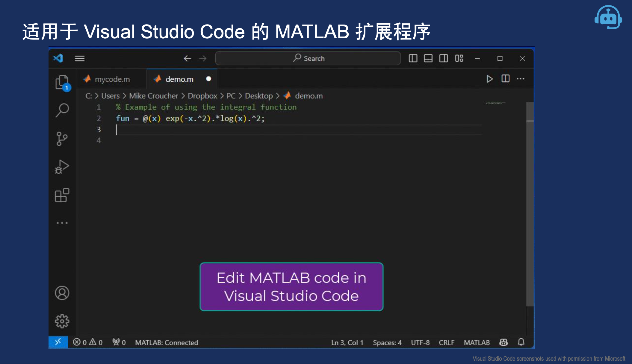Click the editor vertical scrollbar
Viewport: 632px width, 364px height.
click(530, 204)
